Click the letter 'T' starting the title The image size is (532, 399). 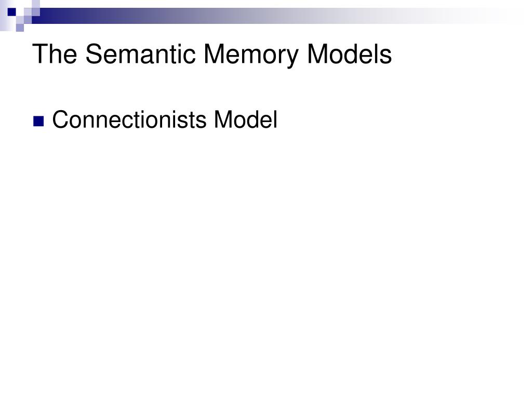coord(39,54)
